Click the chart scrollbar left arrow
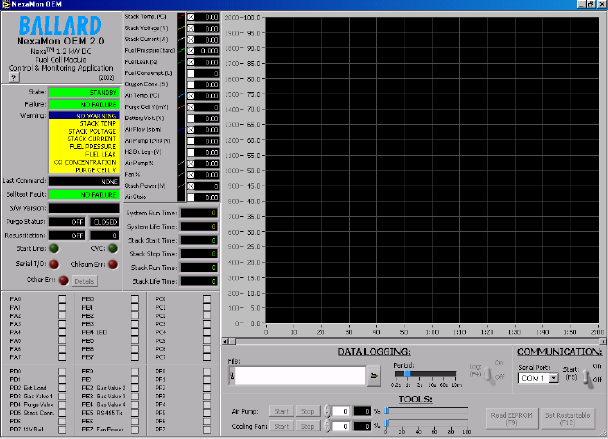The image size is (608, 439). click(x=225, y=341)
